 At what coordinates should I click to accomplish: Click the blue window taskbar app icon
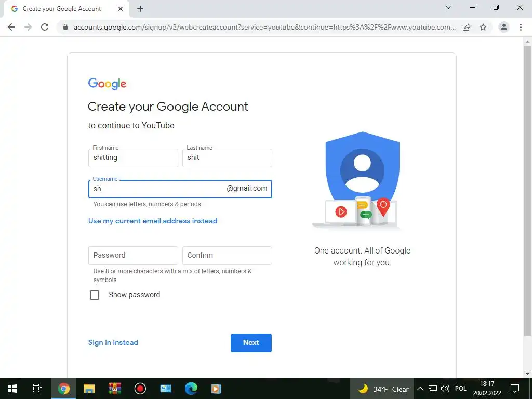tap(166, 389)
